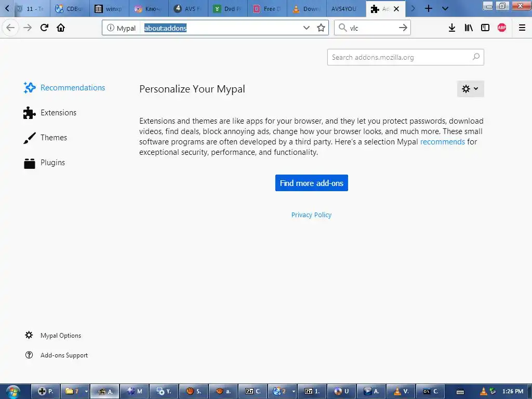Switch to the '11 - Te' tab
This screenshot has width=532, height=399.
point(32,8)
